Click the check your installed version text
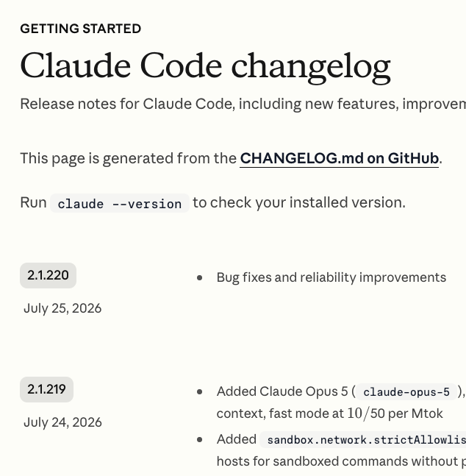The height and width of the screenshot is (476, 466). (x=299, y=202)
